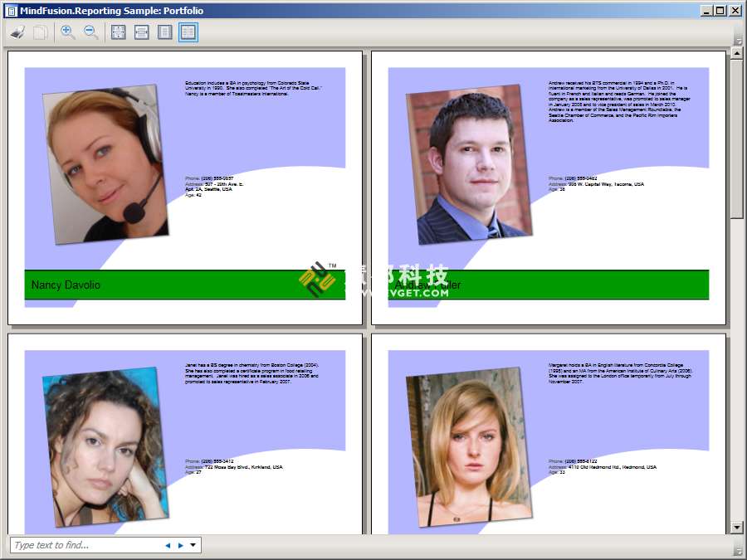Toggle the two-pages view mode

click(x=188, y=32)
